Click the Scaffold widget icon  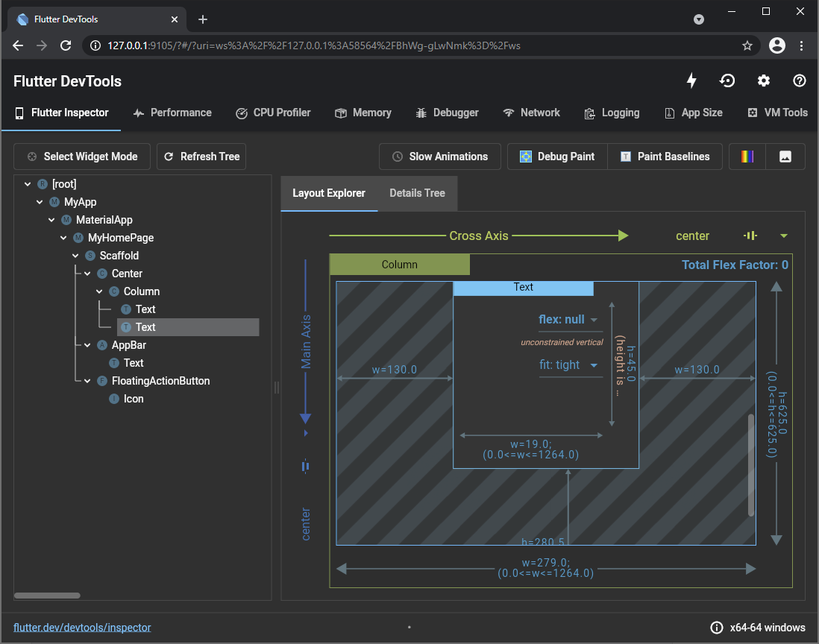90,256
